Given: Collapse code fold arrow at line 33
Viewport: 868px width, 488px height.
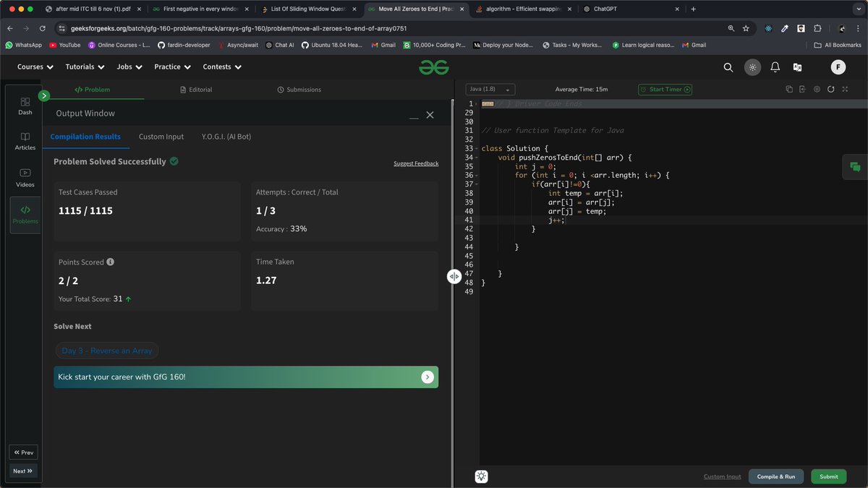Looking at the screenshot, I should [477, 149].
